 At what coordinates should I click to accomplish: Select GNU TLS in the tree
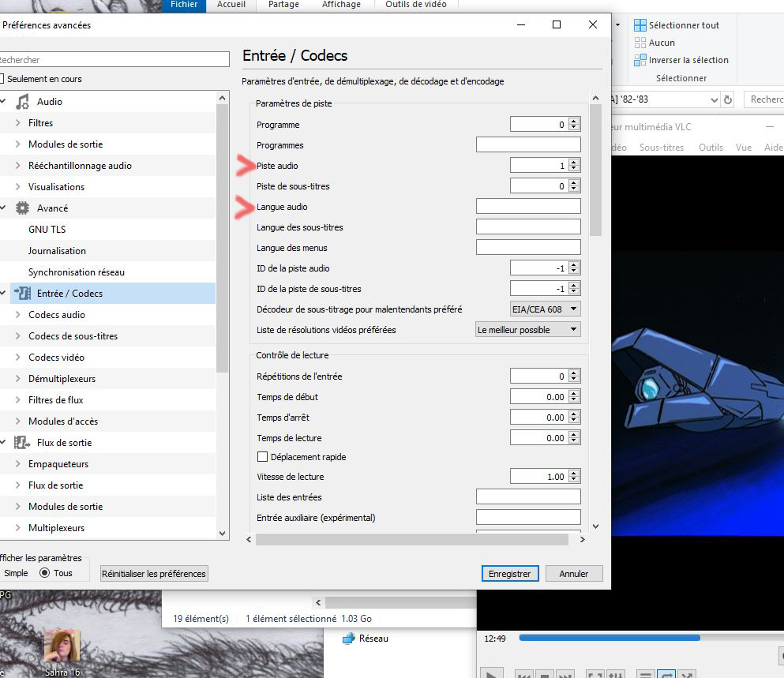click(47, 230)
